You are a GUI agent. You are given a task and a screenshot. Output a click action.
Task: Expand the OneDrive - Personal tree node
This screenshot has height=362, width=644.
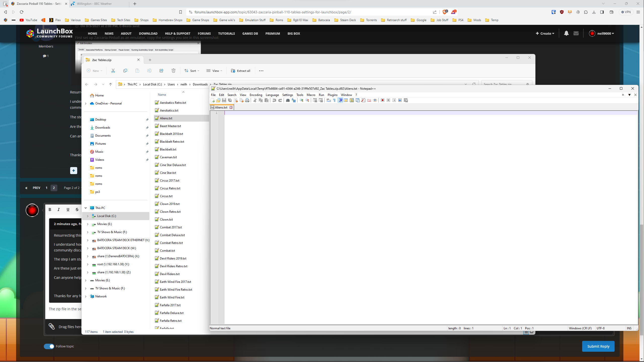click(x=86, y=104)
